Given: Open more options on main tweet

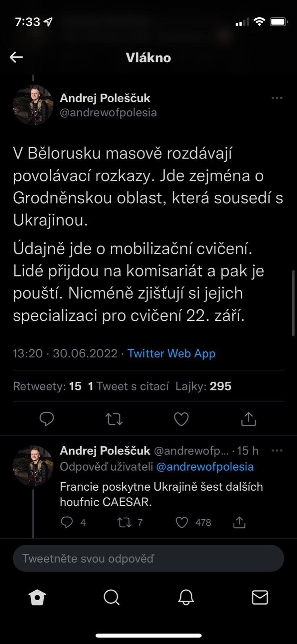Looking at the screenshot, I should click(277, 98).
